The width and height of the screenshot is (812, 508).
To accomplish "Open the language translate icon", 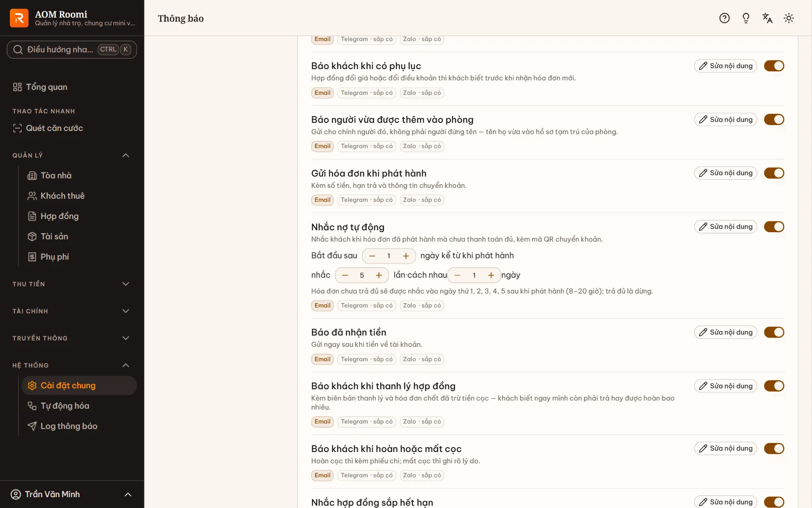I will (x=767, y=18).
